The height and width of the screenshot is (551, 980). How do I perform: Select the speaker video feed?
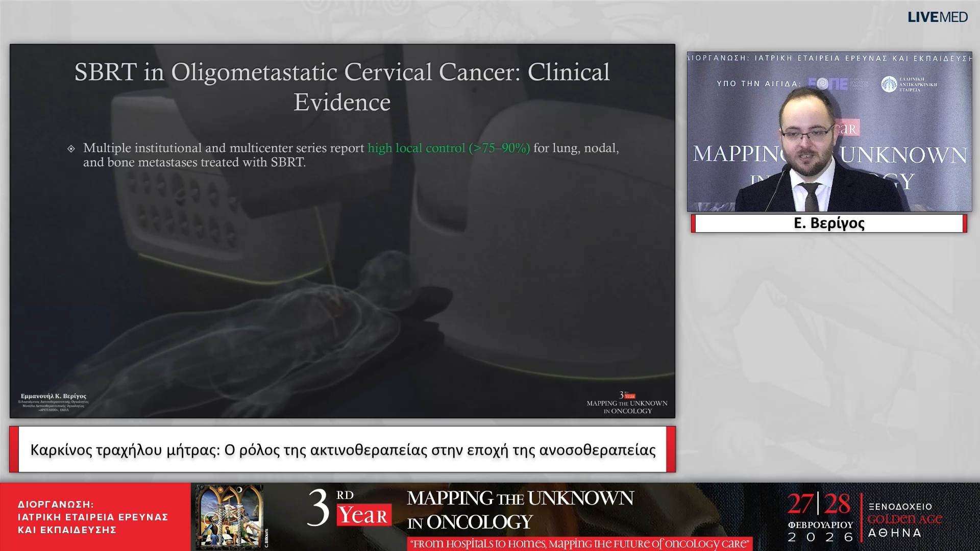point(829,132)
